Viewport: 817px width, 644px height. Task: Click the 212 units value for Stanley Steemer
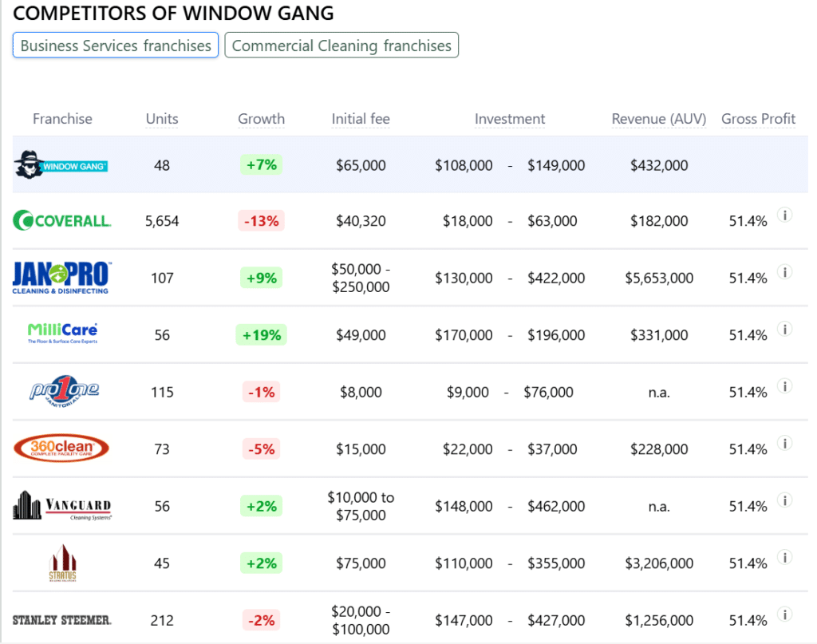pyautogui.click(x=162, y=620)
